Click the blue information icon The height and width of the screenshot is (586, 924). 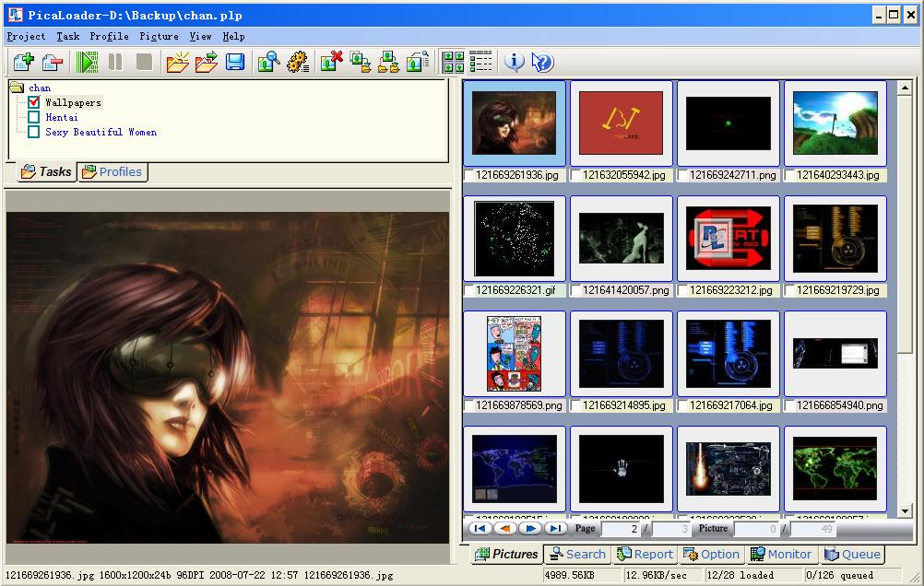[x=515, y=62]
